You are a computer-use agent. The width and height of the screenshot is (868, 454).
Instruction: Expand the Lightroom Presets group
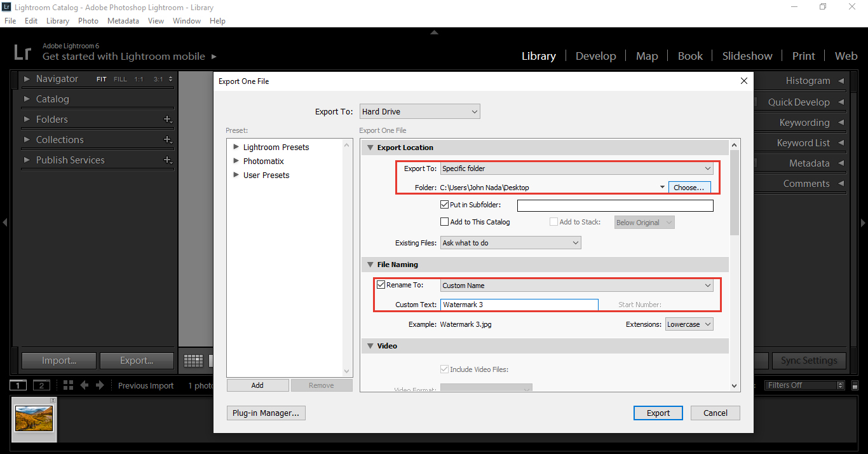click(236, 147)
